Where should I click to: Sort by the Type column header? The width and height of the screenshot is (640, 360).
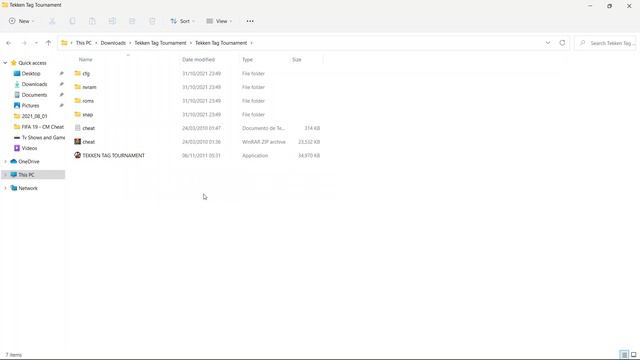(x=247, y=60)
